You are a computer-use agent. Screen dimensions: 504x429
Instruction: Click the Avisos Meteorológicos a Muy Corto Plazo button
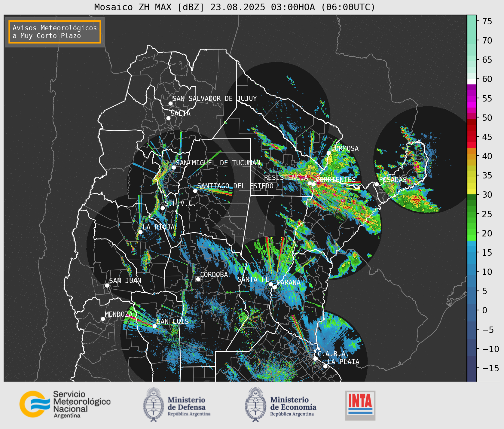pos(55,32)
